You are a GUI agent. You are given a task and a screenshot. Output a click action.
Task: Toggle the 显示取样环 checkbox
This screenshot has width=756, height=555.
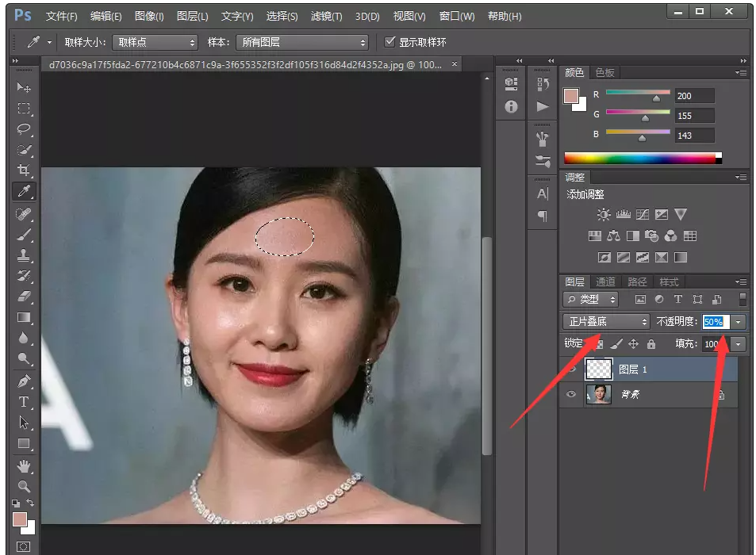point(390,41)
